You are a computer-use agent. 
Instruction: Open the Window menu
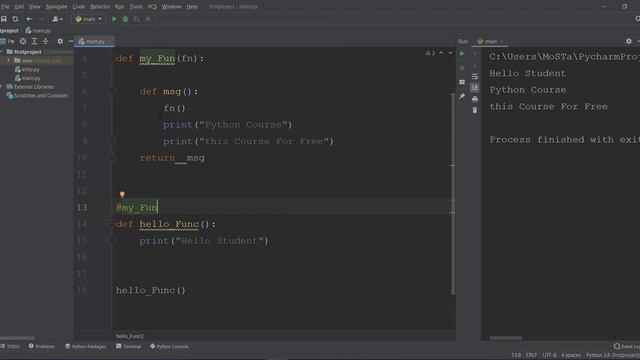pyautogui.click(x=171, y=7)
